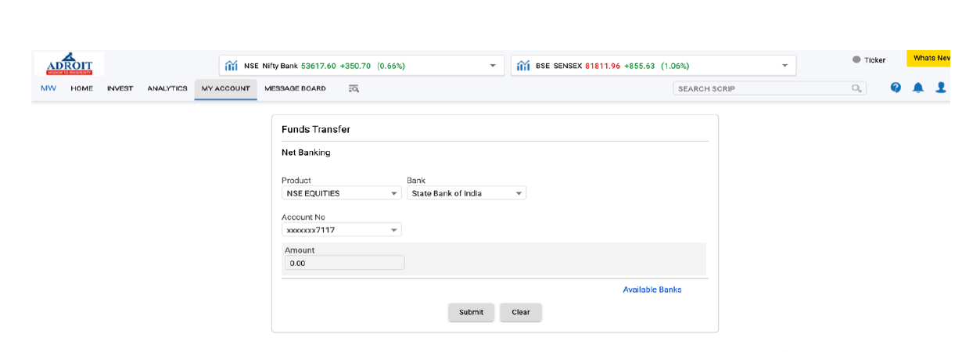Open the Message Board menu
The image size is (980, 352).
[295, 89]
